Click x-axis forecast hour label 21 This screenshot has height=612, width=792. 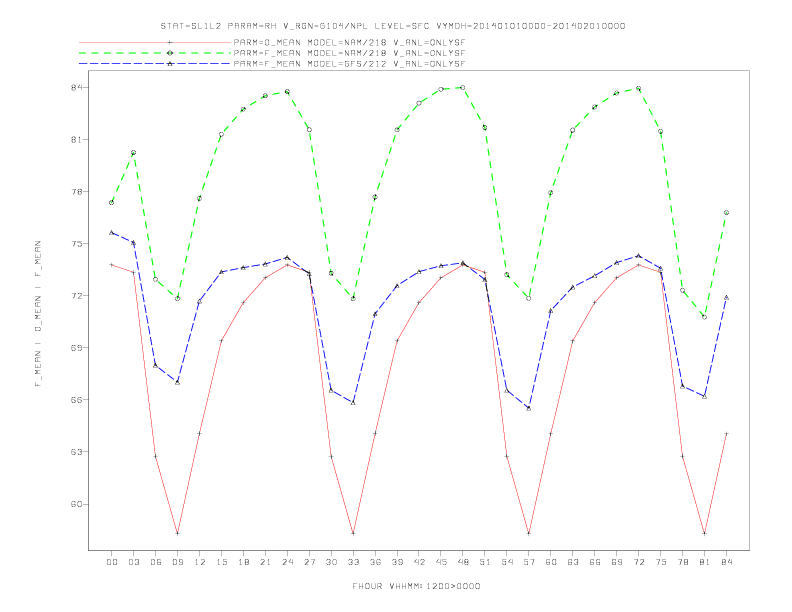pyautogui.click(x=265, y=562)
